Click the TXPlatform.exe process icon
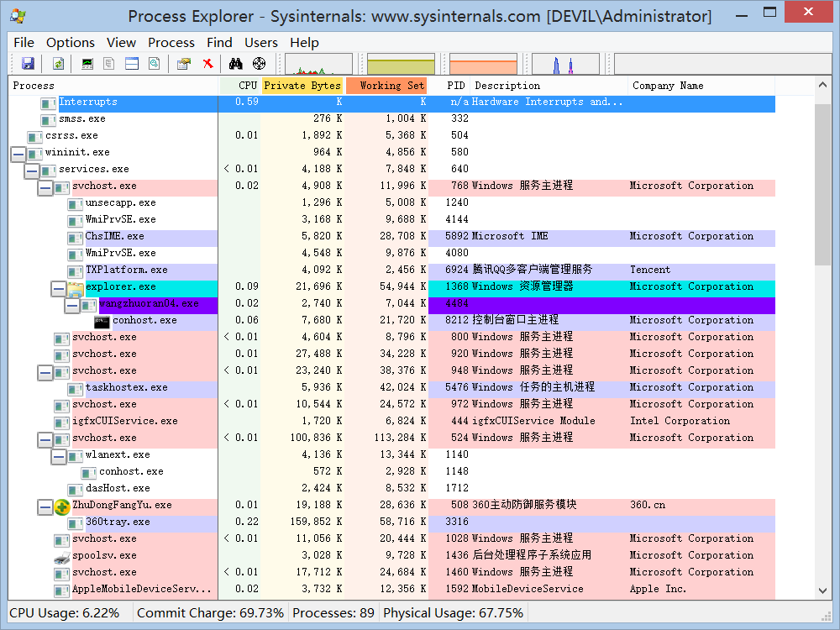 pyautogui.click(x=76, y=271)
